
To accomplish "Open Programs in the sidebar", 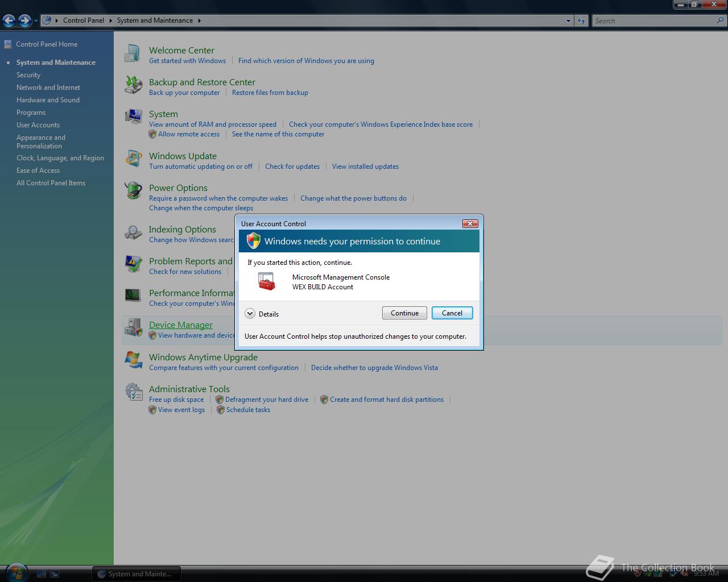I will coord(31,113).
